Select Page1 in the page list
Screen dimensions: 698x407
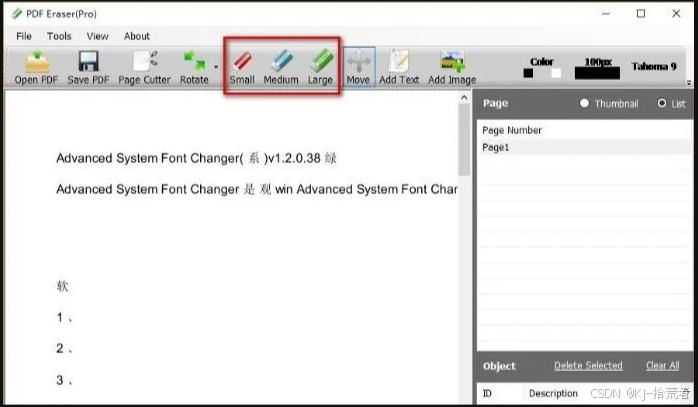(x=584, y=147)
